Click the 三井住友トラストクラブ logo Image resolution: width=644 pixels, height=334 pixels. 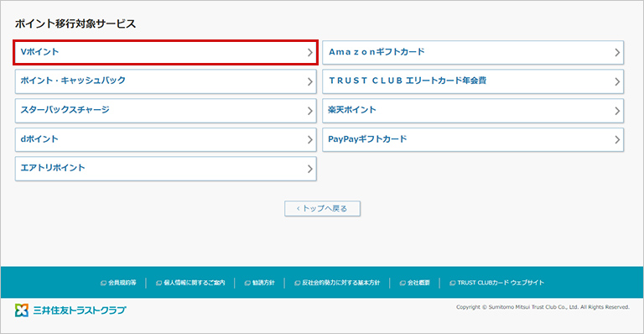70,311
